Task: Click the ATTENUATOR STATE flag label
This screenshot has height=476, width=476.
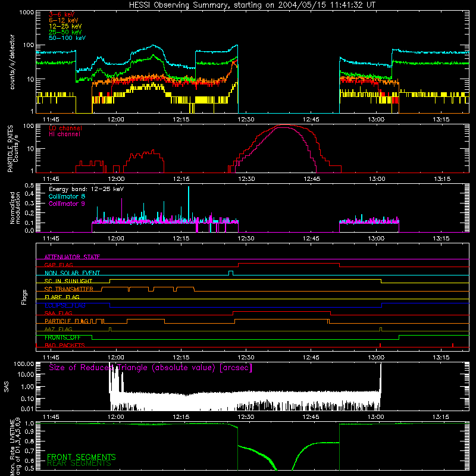Action: pos(72,257)
